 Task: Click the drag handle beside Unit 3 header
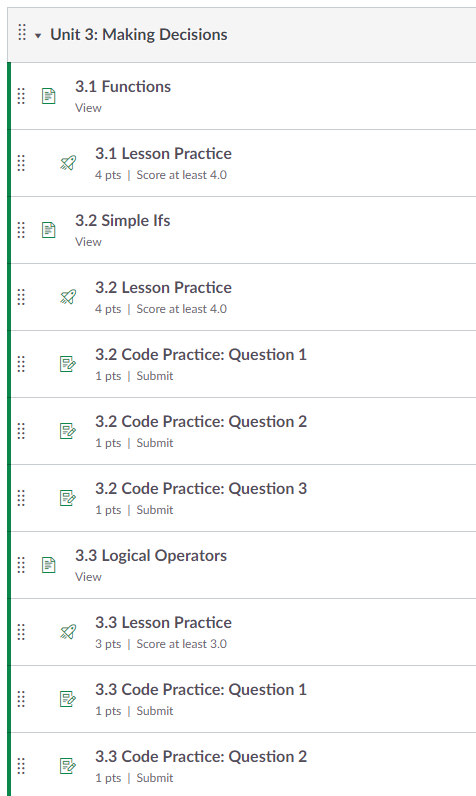[22, 32]
